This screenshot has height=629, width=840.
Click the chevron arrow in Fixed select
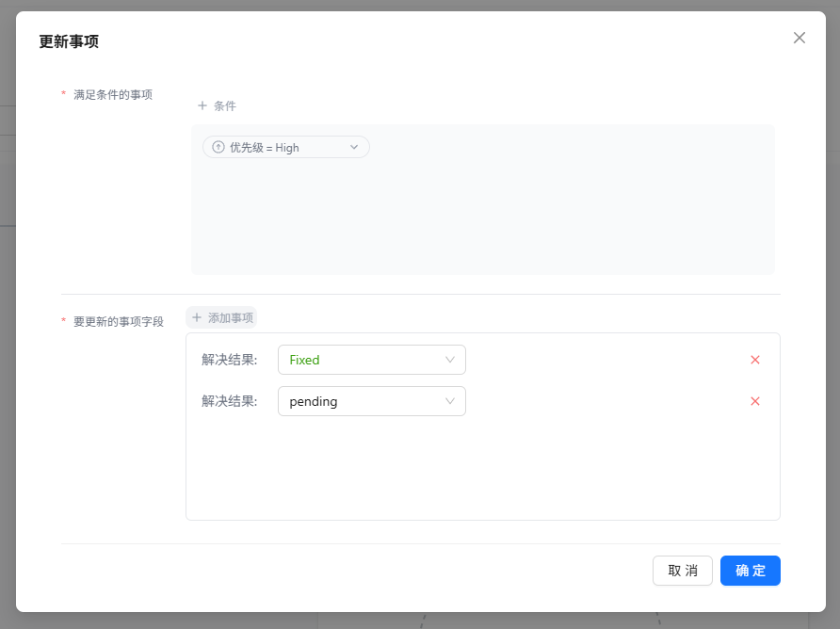[x=450, y=360]
